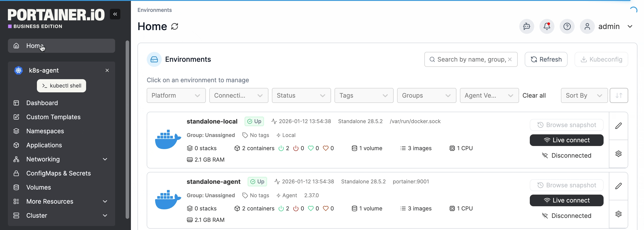Close the k8s-agent environment panel

(x=107, y=70)
